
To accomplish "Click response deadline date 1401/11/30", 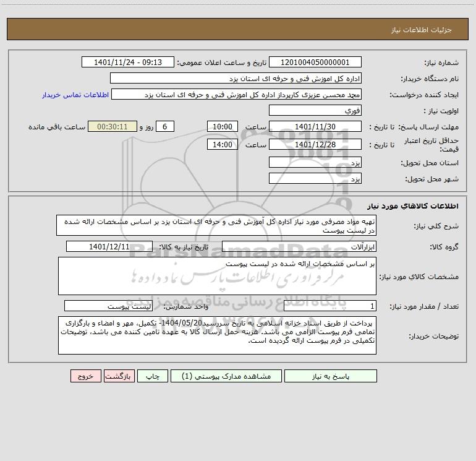I will (315, 126).
